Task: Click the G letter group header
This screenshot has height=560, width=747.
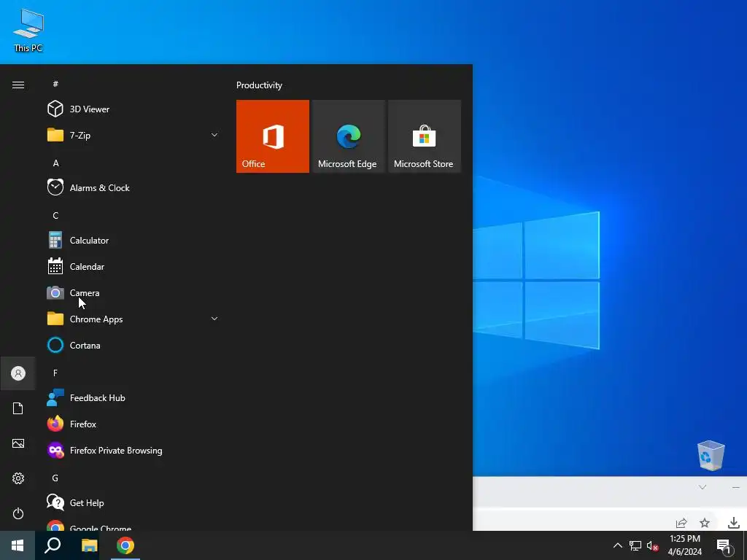Action: click(55, 478)
